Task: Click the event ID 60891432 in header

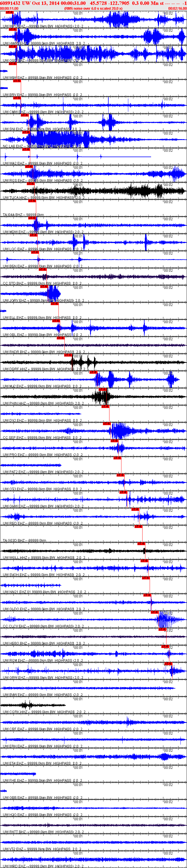Action: [x=10, y=3]
